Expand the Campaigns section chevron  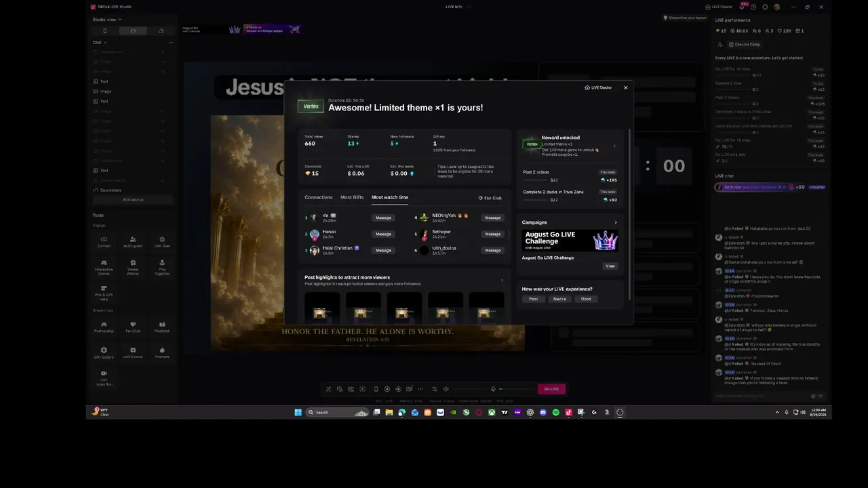pyautogui.click(x=616, y=222)
